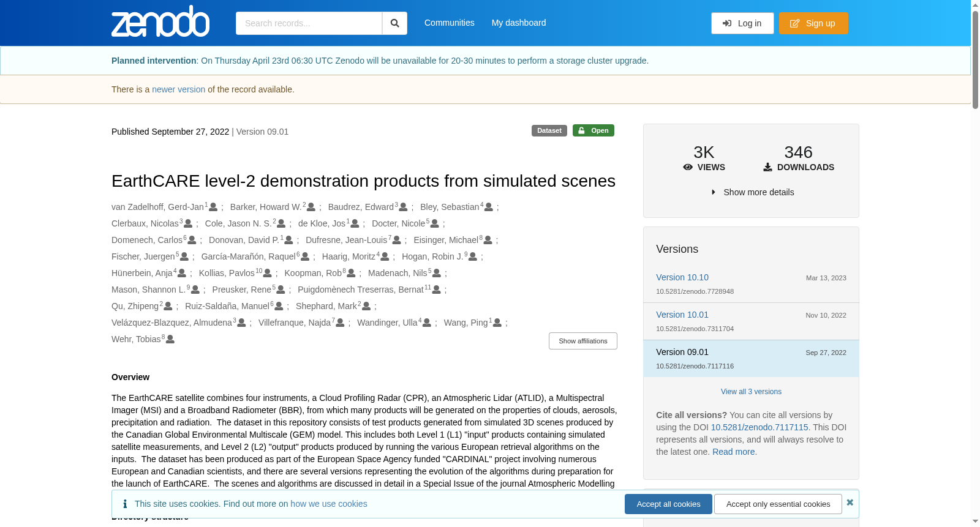Click person icon next to Clerbaux, Nicolas
The image size is (980, 527).
click(x=188, y=223)
